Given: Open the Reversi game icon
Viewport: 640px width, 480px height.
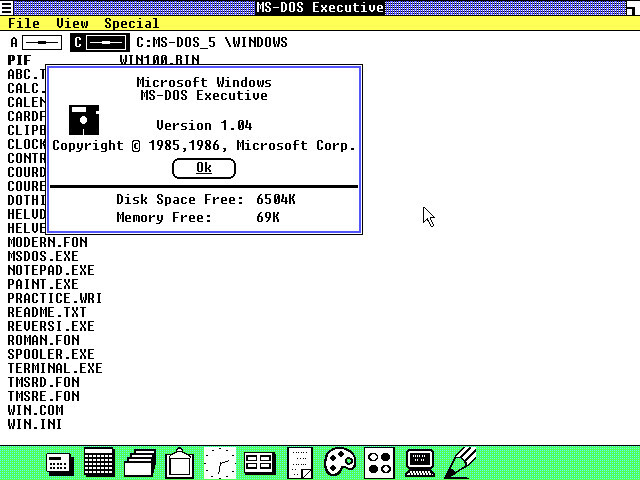Looking at the screenshot, I should (379, 463).
